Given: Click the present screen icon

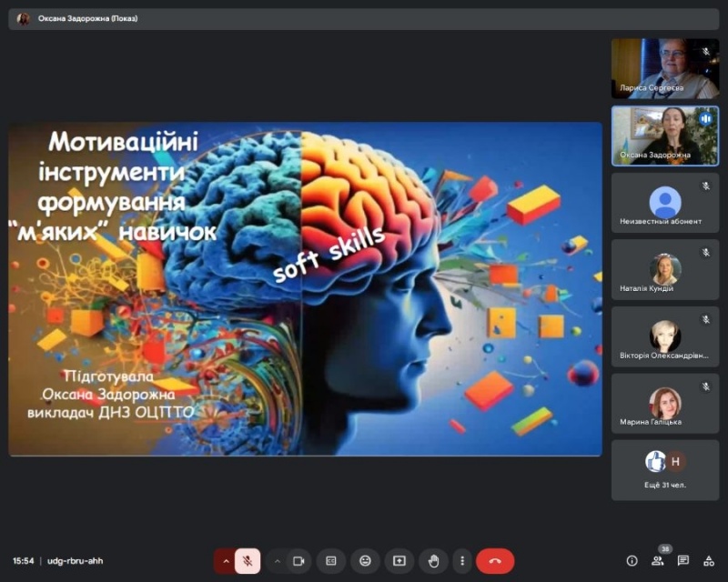Looking at the screenshot, I should (399, 561).
